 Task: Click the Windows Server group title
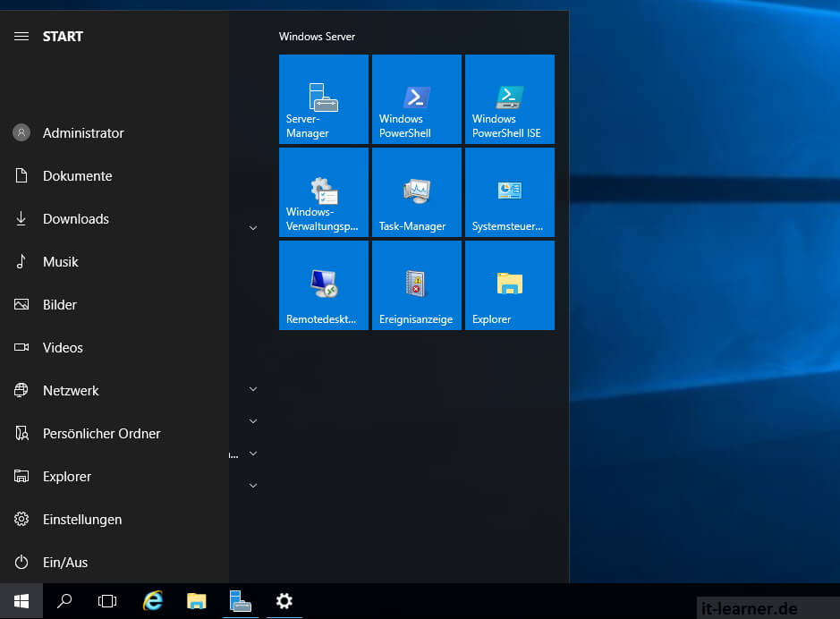(x=318, y=37)
